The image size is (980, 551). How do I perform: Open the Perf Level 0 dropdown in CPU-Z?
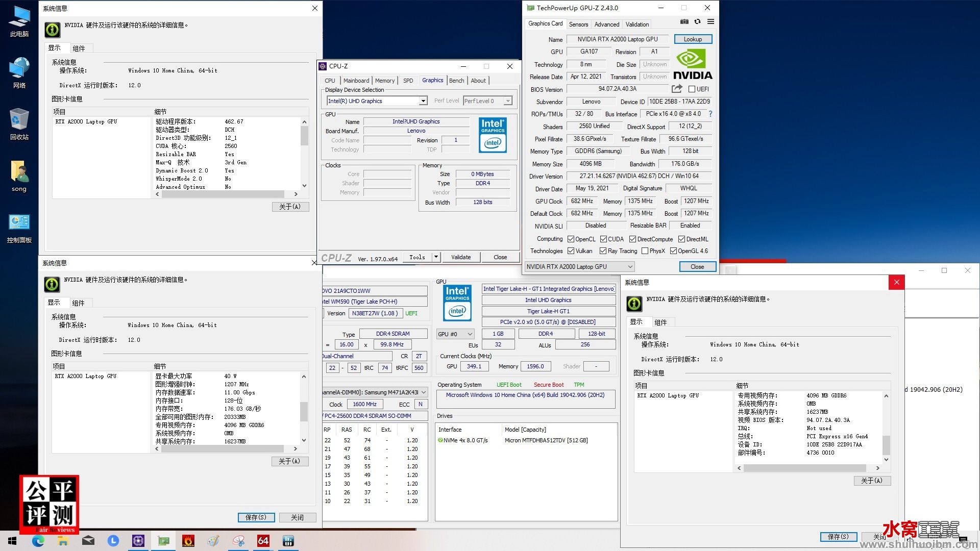(x=508, y=101)
